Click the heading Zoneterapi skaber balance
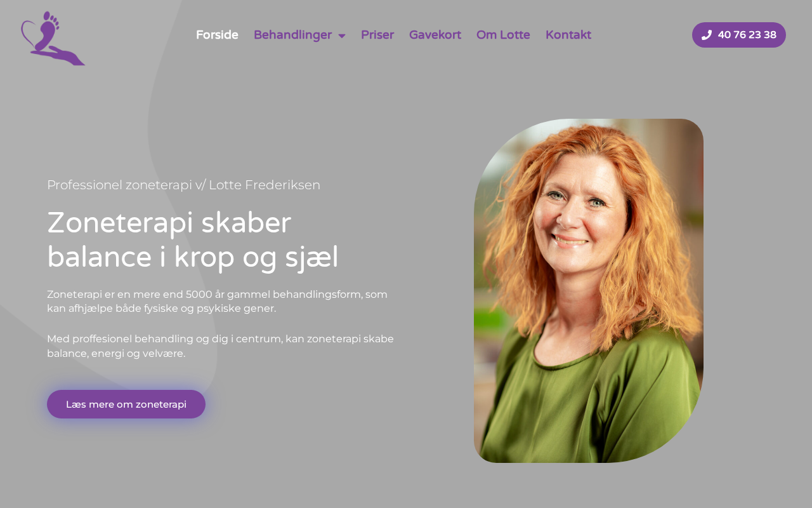Image resolution: width=812 pixels, height=508 pixels. 193,240
